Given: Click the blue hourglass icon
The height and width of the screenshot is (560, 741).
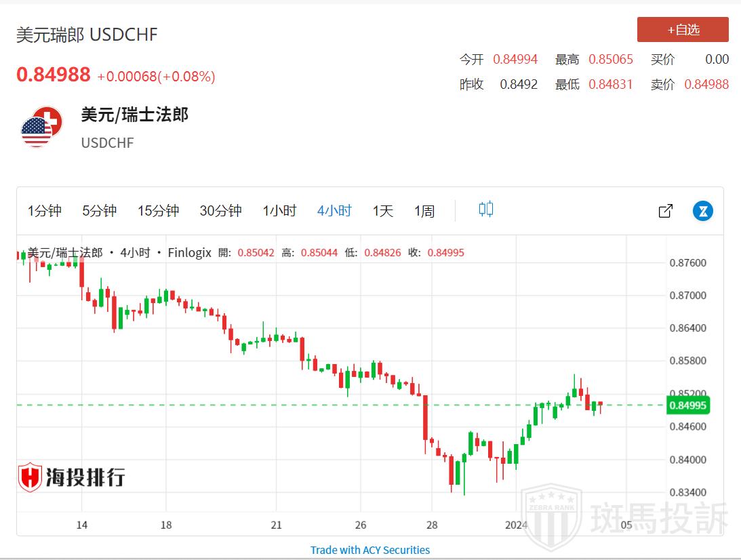Looking at the screenshot, I should pyautogui.click(x=703, y=211).
